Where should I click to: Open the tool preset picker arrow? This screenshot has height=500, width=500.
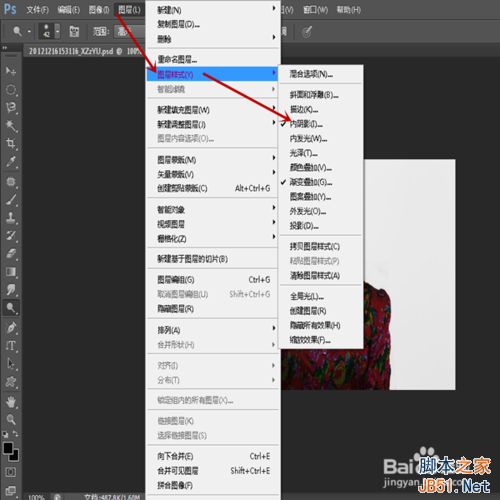pyautogui.click(x=29, y=32)
